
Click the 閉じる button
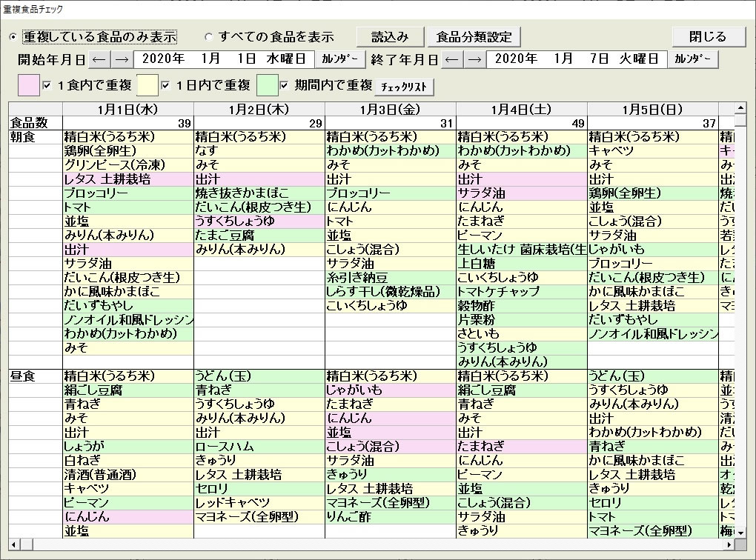coord(708,36)
